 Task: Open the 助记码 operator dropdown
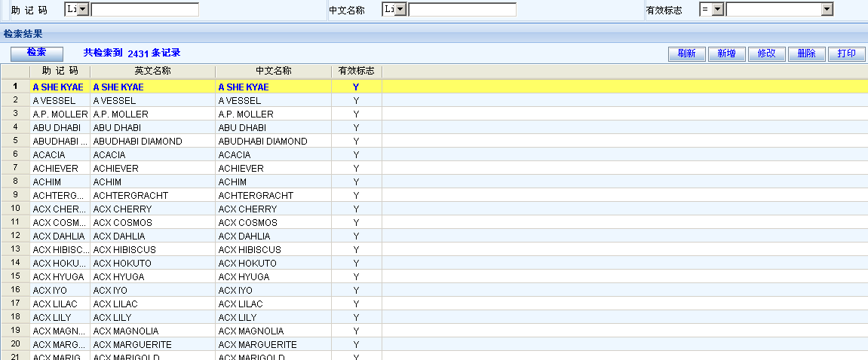[83, 10]
